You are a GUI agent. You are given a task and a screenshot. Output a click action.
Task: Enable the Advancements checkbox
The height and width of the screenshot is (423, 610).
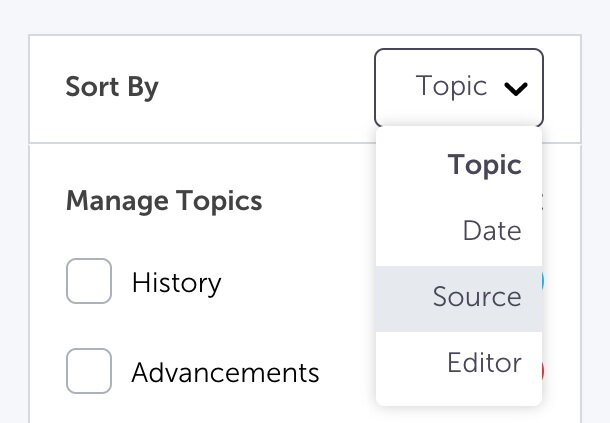point(88,373)
